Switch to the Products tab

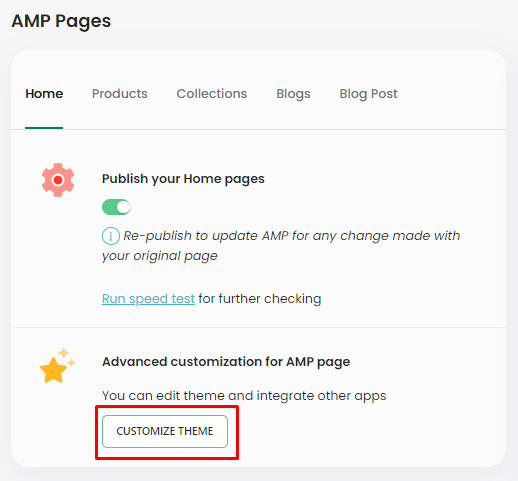click(x=120, y=94)
